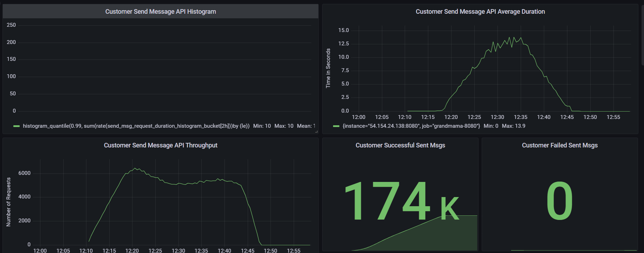Expand the Customer Send Message API Throughput title menu
Image resolution: width=644 pixels, height=253 pixels.
click(x=161, y=145)
